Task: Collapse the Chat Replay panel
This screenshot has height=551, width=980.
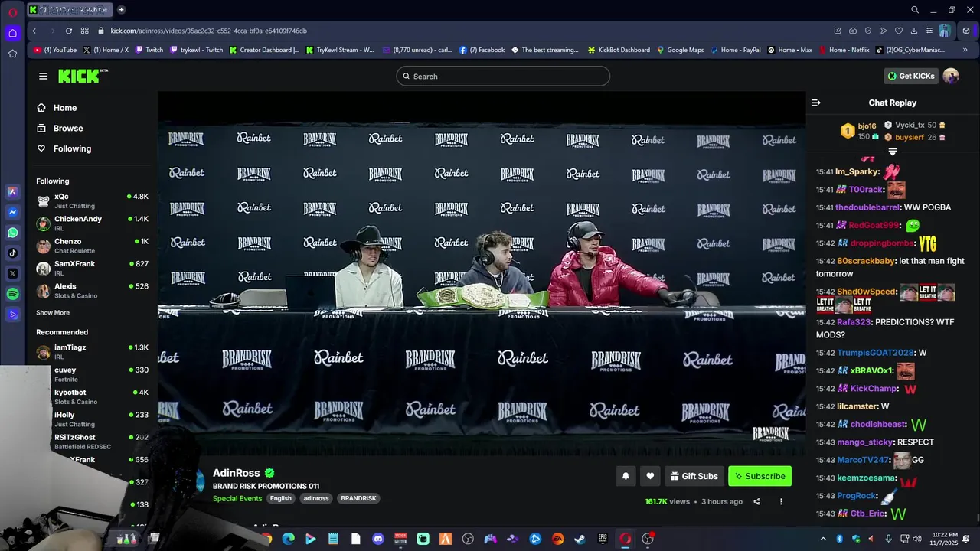Action: [816, 103]
